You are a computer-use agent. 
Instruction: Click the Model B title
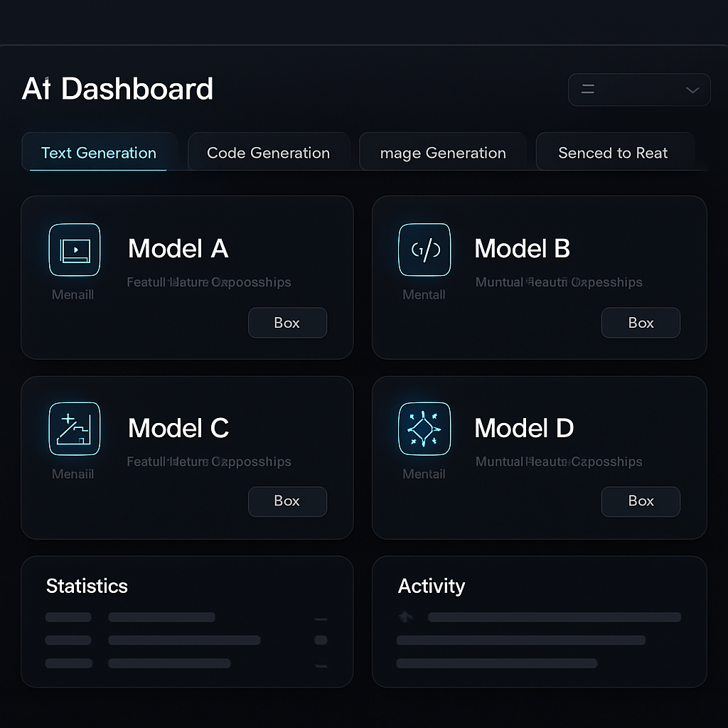click(x=523, y=248)
